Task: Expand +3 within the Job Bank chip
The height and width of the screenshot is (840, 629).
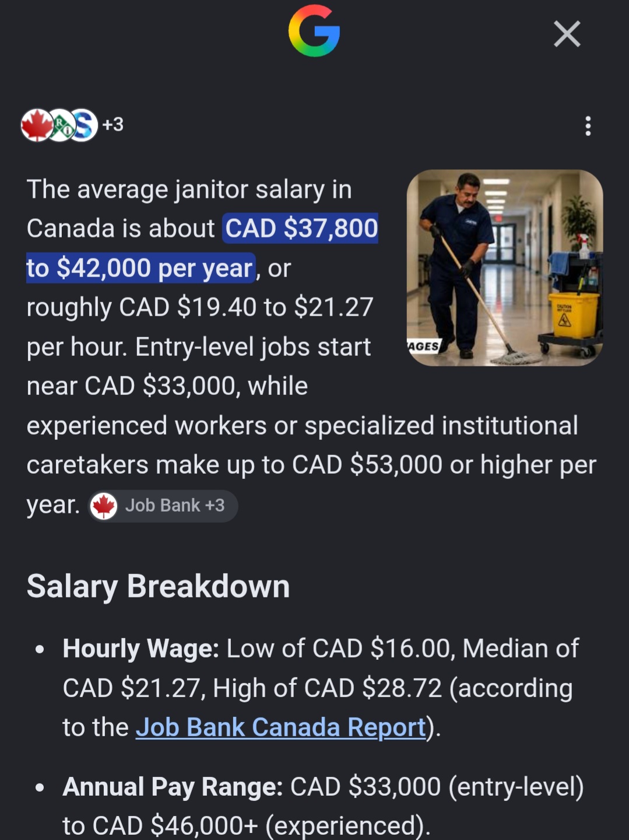Action: [215, 505]
